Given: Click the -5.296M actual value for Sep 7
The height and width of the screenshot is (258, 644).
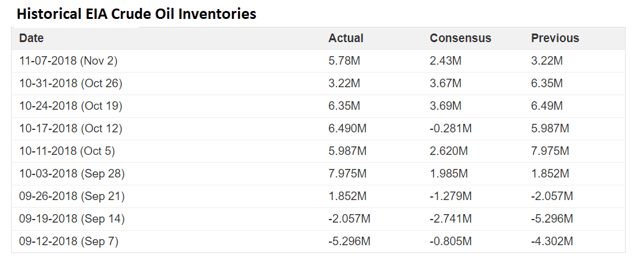Looking at the screenshot, I should [349, 242].
